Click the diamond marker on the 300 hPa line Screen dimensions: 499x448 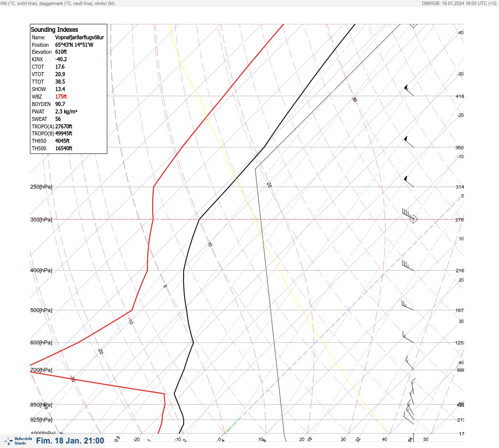pos(413,219)
